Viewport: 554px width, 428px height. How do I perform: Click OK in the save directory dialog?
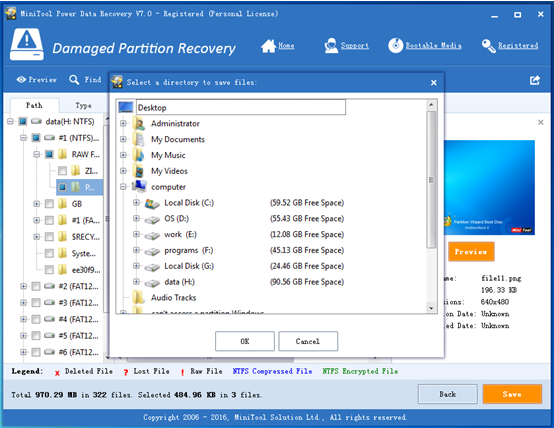point(245,341)
